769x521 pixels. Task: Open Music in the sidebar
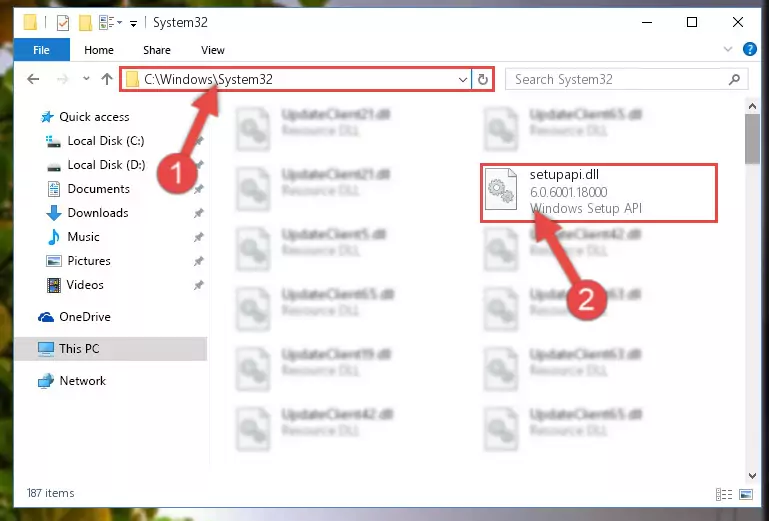point(83,237)
